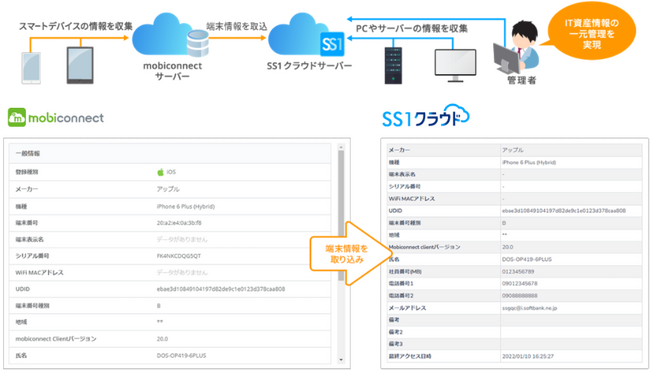
Task: Click スマートデバイスの情報を収集 heading
Action: pos(75,27)
